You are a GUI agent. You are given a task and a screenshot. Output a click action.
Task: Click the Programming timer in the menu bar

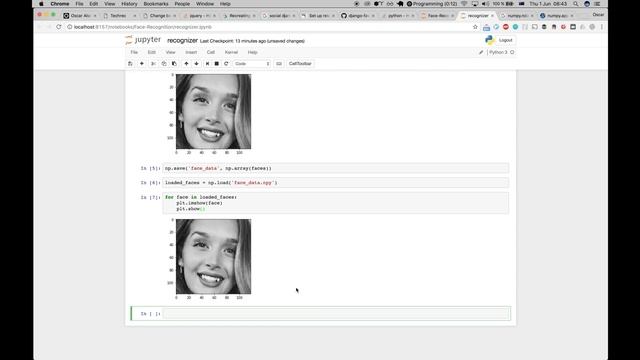[x=432, y=4]
